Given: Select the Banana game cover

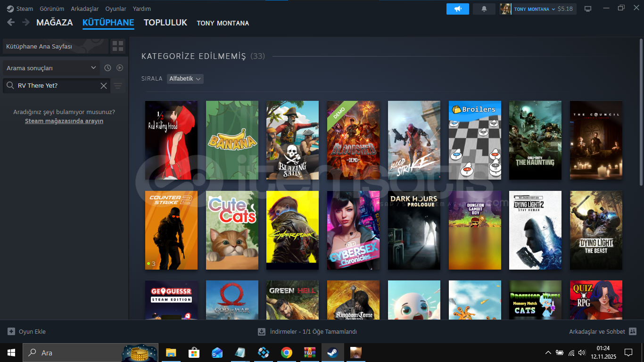Looking at the screenshot, I should coord(232,140).
